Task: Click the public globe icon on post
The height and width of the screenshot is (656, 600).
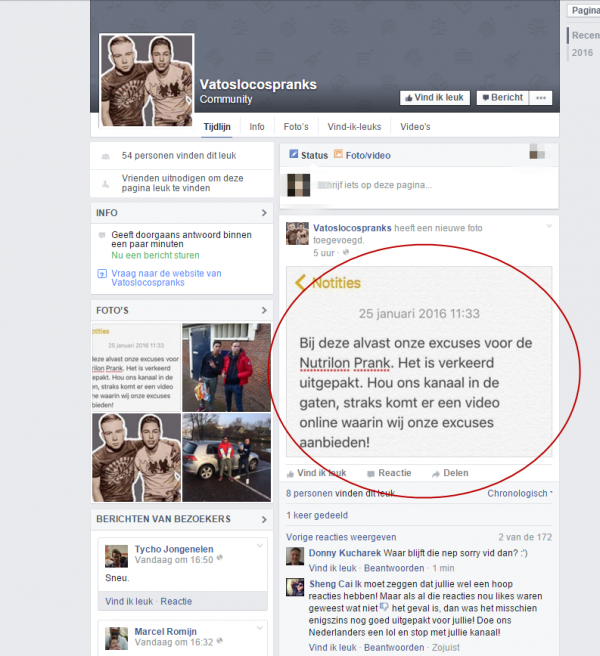Action: (346, 252)
